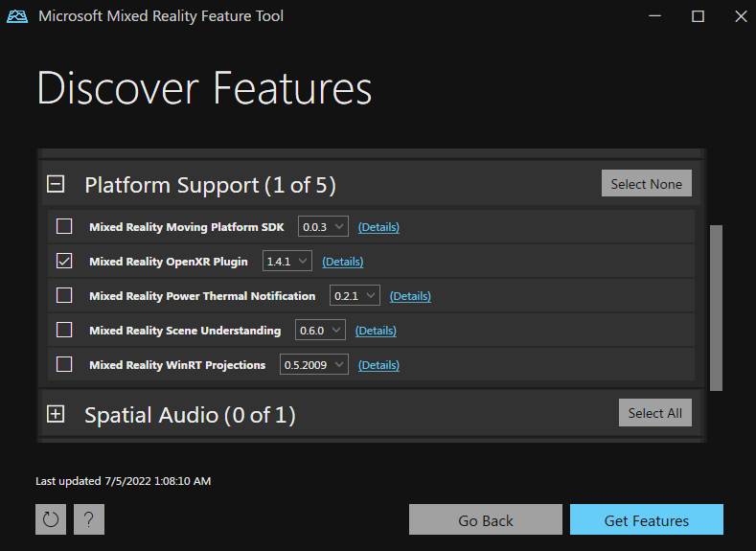756x551 pixels.
Task: Uncheck Mixed Reality OpenXR Plugin
Action: pyautogui.click(x=64, y=261)
